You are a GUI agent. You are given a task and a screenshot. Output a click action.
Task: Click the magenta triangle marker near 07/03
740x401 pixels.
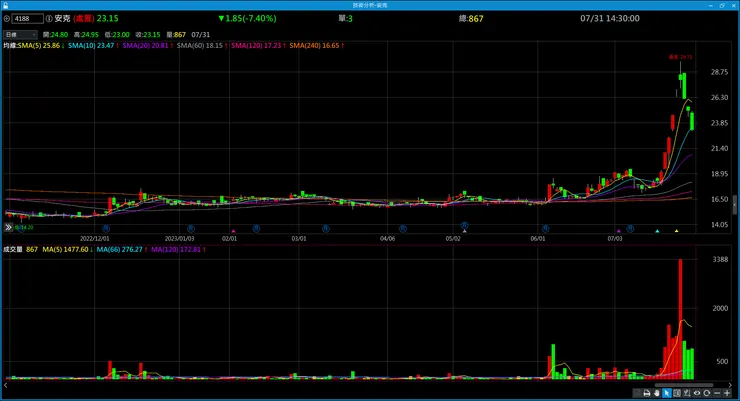[x=619, y=231]
